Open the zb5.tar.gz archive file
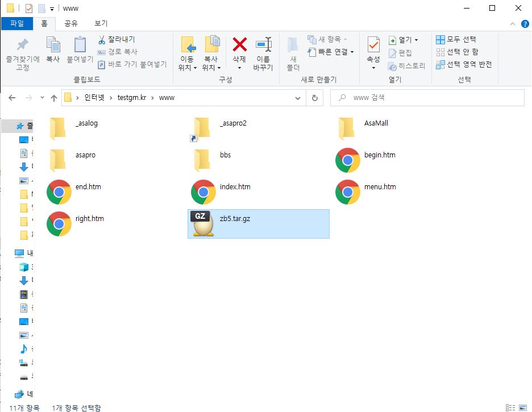The width and height of the screenshot is (532, 412). (203, 223)
